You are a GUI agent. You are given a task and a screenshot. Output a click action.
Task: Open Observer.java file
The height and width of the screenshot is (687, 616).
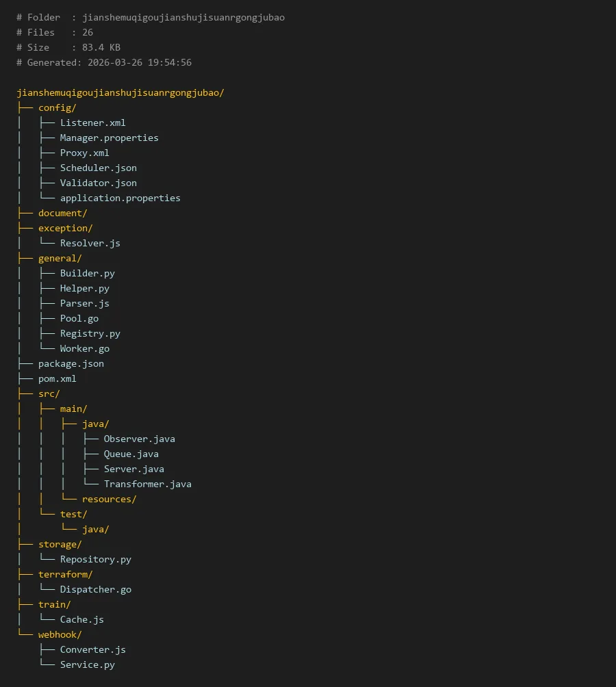click(139, 439)
